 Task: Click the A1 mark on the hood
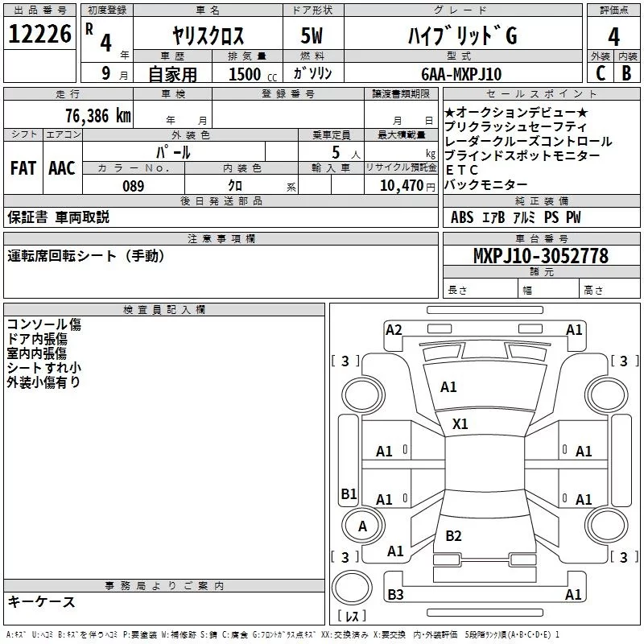point(448,387)
